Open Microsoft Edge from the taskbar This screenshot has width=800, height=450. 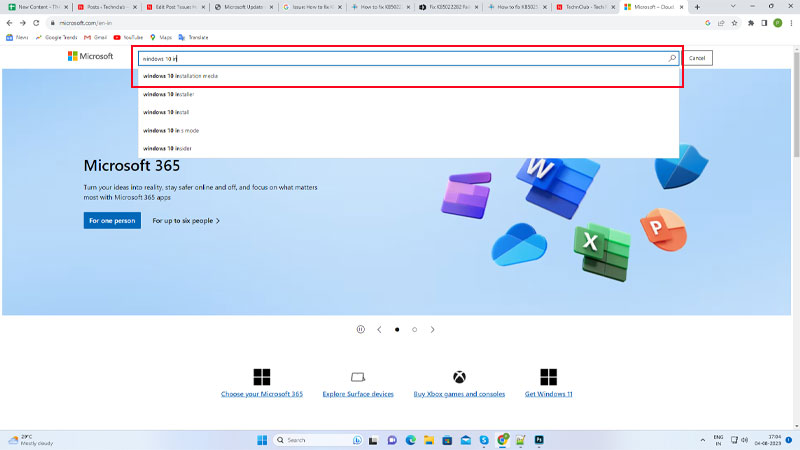(x=411, y=440)
